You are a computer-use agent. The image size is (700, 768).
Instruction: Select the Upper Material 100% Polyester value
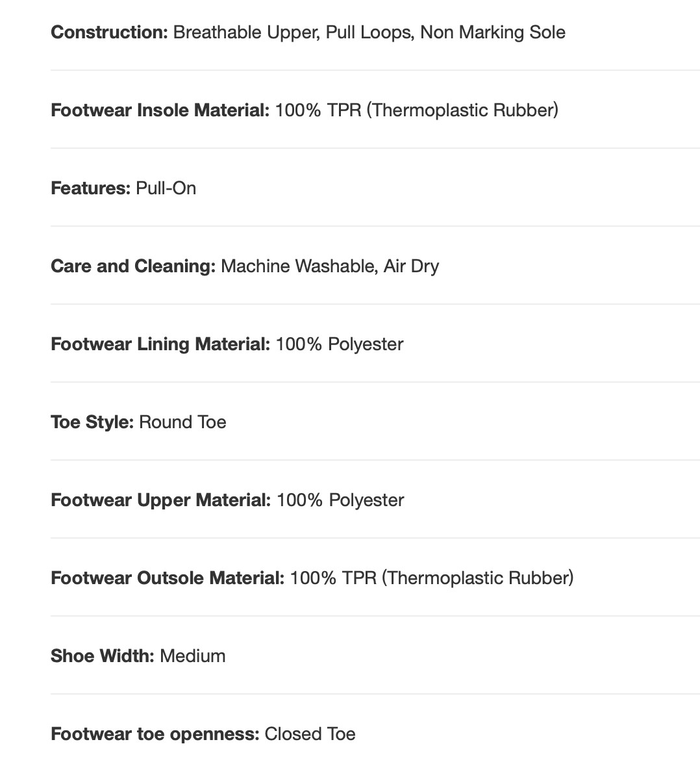pyautogui.click(x=340, y=500)
